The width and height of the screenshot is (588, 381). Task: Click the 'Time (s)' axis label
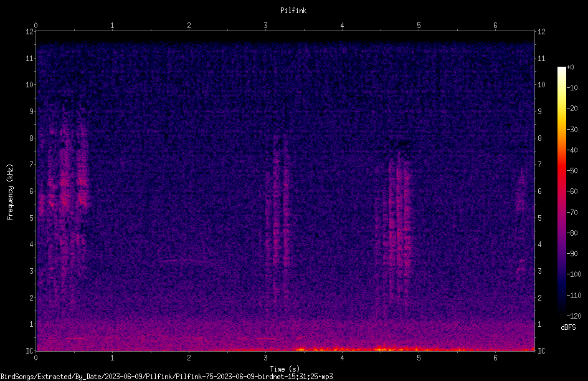(285, 369)
